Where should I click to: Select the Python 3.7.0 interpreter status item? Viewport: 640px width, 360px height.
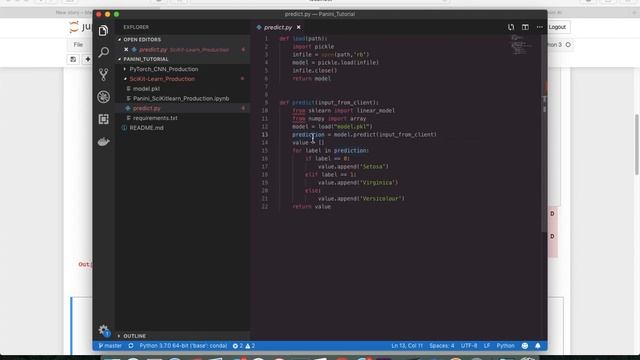coord(183,346)
